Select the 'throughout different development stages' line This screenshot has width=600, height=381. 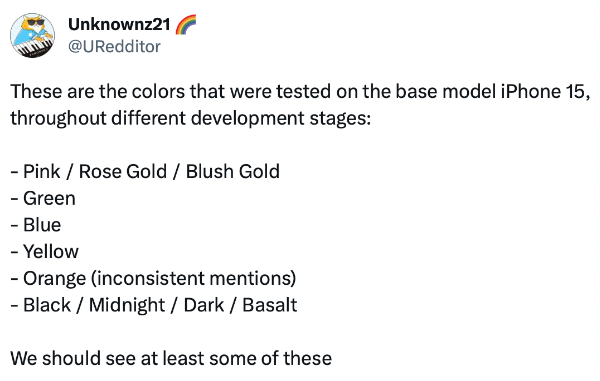point(190,118)
